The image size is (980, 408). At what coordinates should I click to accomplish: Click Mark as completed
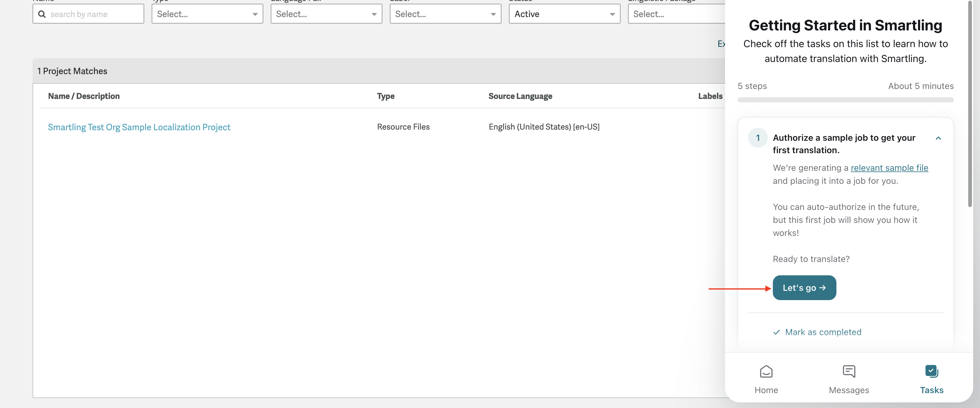point(817,332)
